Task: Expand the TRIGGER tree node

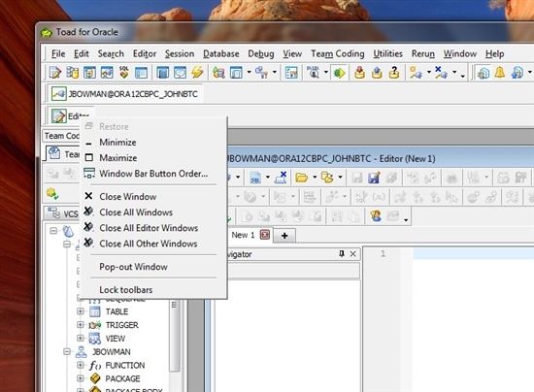Action: (81, 325)
